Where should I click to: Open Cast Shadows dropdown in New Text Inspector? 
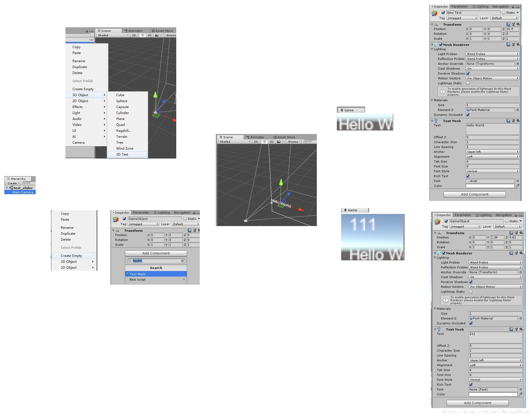[x=492, y=69]
